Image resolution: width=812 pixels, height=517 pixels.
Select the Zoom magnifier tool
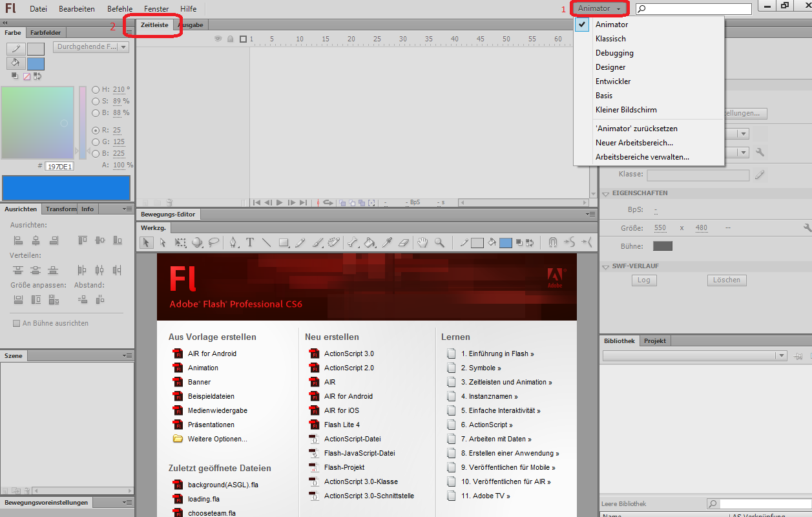tap(439, 242)
